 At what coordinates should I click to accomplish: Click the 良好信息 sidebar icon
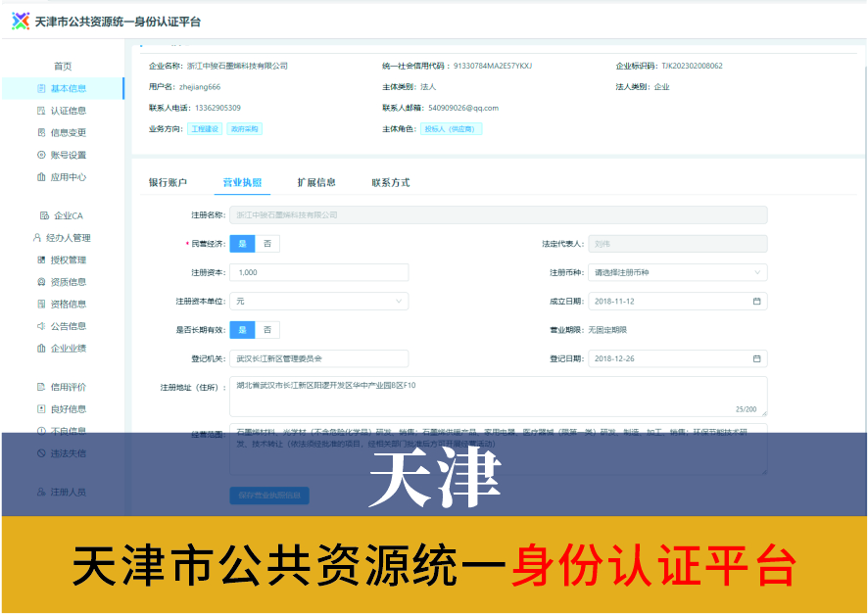(41, 409)
